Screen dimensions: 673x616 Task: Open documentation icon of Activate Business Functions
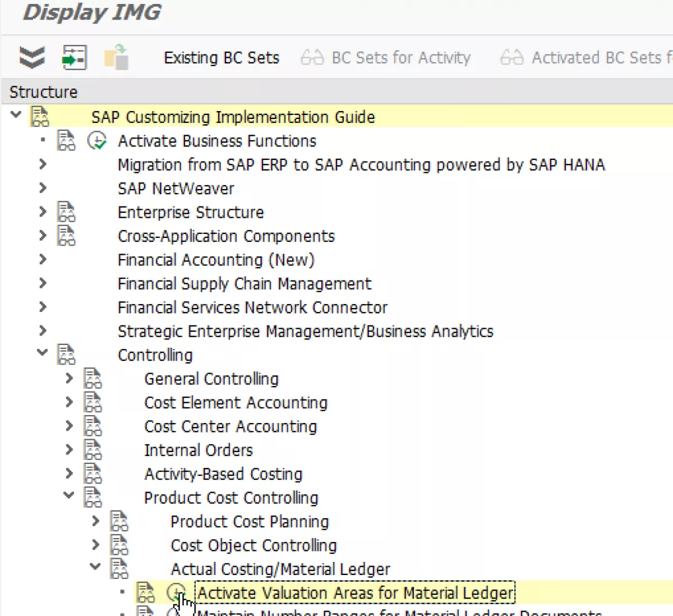pos(66,140)
